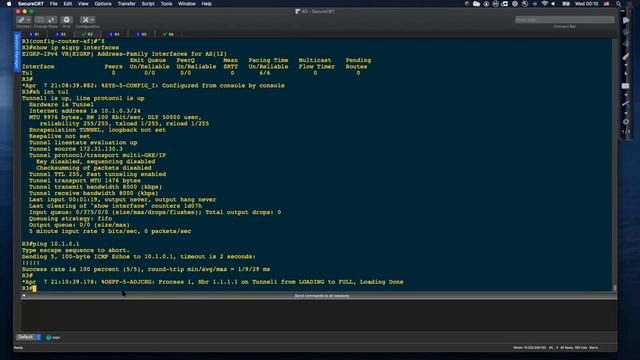
Task: Open the Configuration dropdown arrow
Action: tap(92, 20)
